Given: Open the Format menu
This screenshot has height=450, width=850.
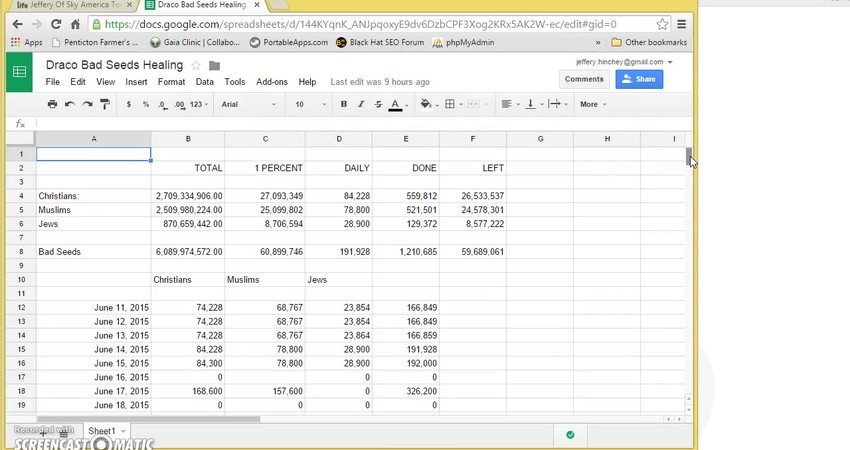Looking at the screenshot, I should (x=171, y=82).
